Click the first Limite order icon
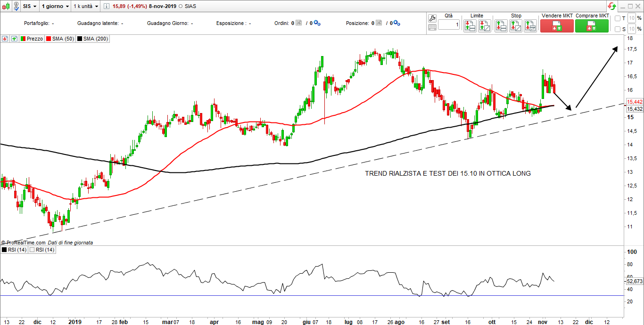The height and width of the screenshot is (325, 644). pyautogui.click(x=470, y=26)
